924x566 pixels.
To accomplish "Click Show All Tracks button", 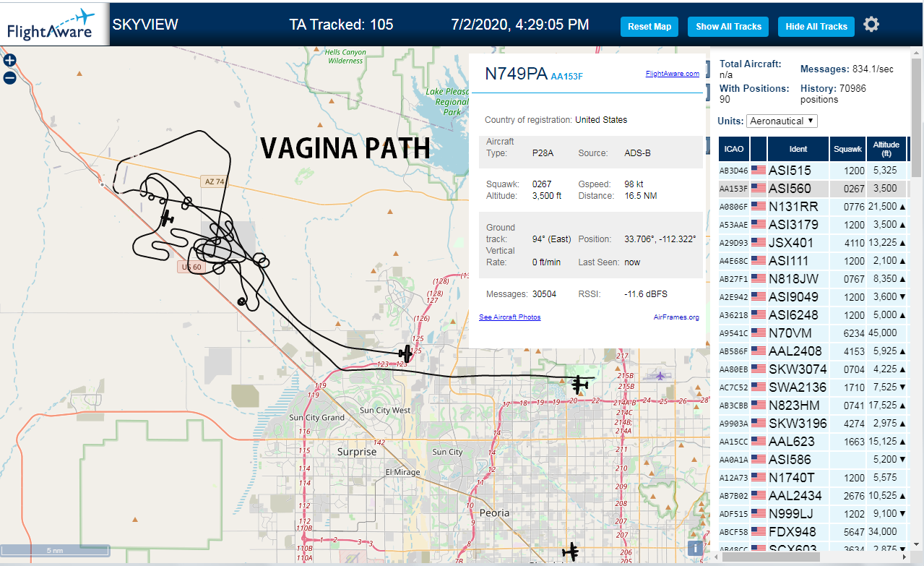I will click(x=728, y=27).
